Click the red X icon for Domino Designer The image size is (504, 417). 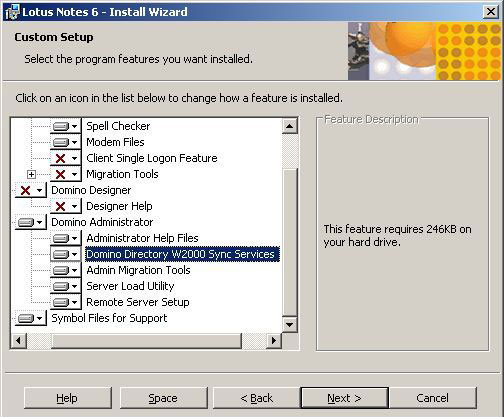[31, 190]
